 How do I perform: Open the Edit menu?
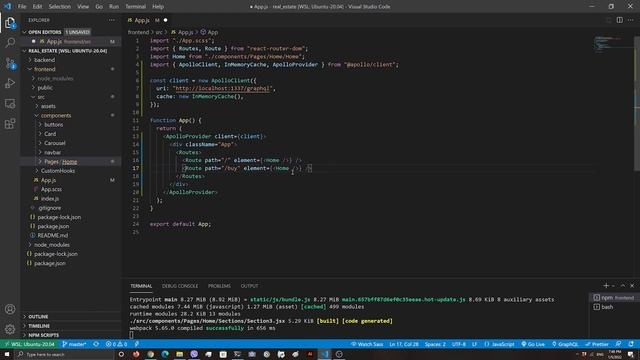point(37,7)
